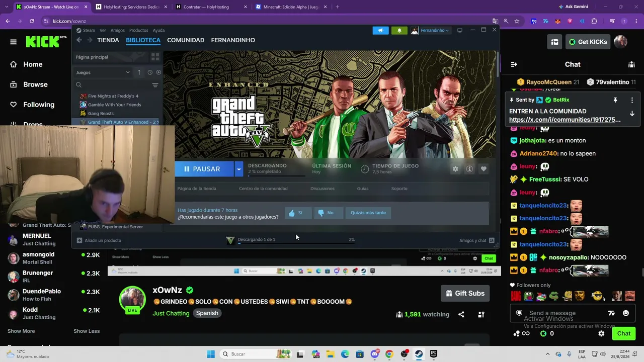Open the Ayuda menu in Steam
Image resolution: width=644 pixels, height=362 pixels.
click(x=158, y=30)
